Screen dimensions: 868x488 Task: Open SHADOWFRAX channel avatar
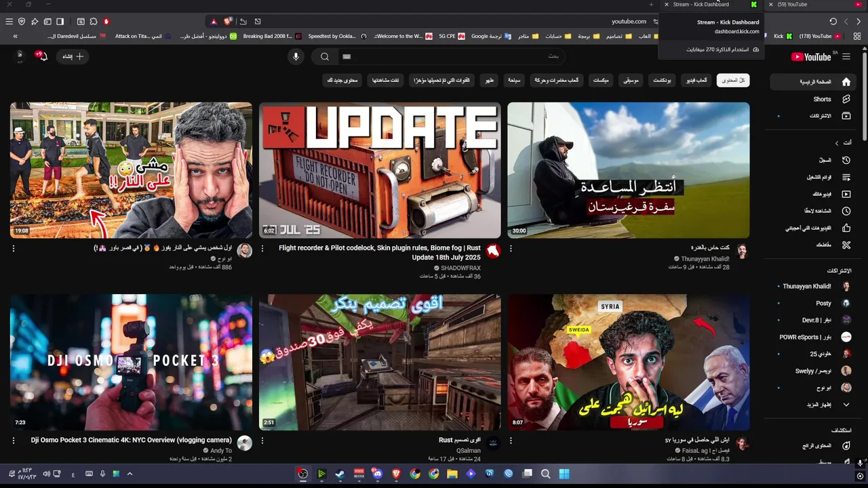(493, 251)
